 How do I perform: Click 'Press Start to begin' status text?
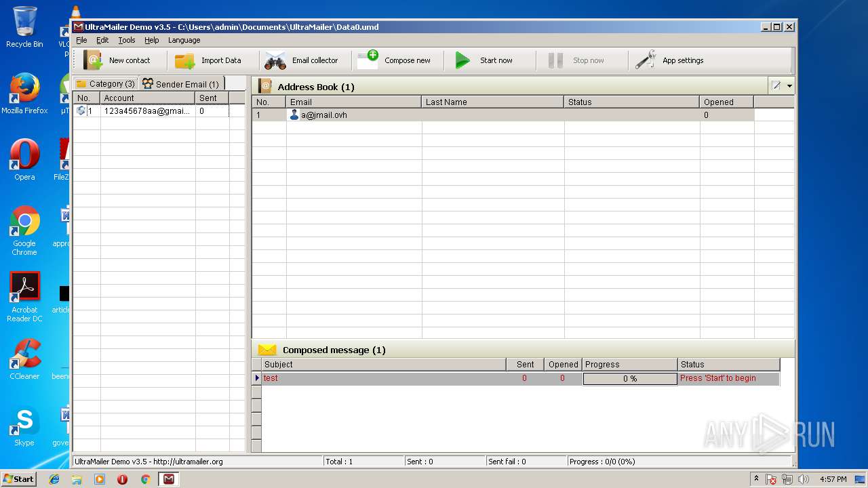click(x=717, y=378)
